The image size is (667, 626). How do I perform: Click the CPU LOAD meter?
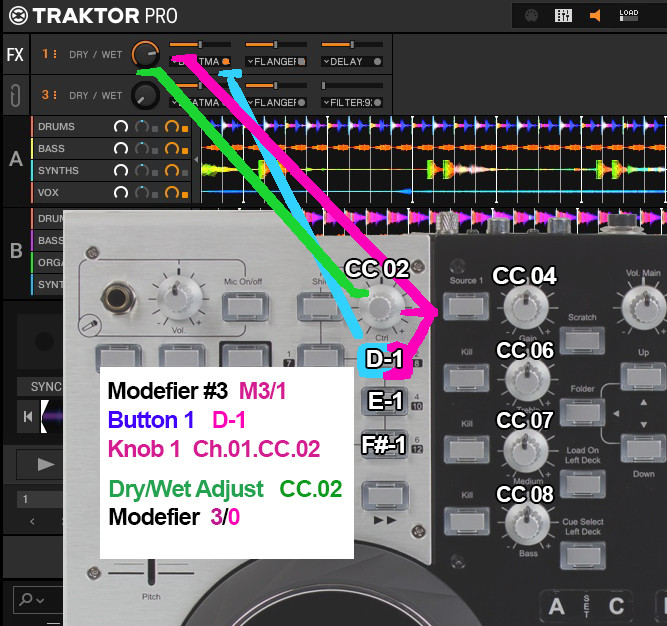[x=629, y=15]
